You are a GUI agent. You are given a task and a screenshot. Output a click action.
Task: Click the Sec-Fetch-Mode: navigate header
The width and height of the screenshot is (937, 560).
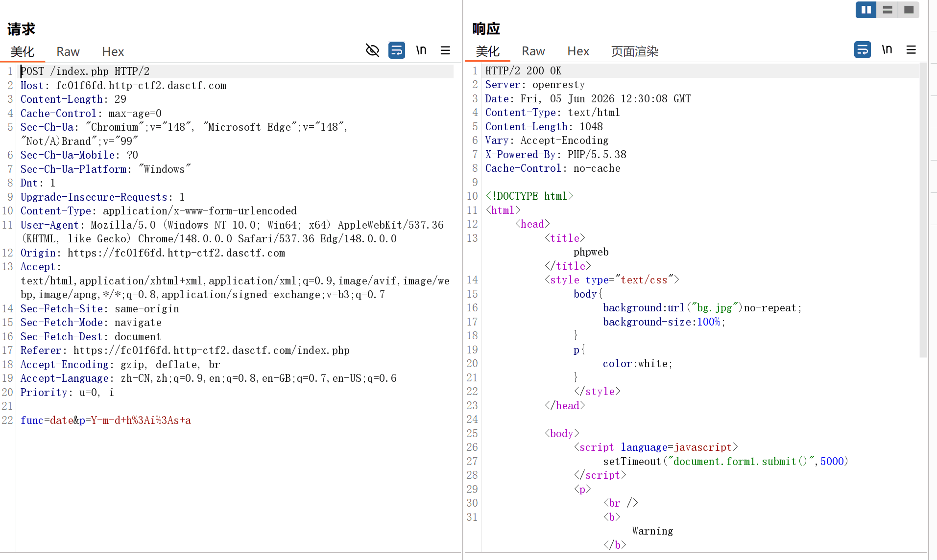point(91,323)
